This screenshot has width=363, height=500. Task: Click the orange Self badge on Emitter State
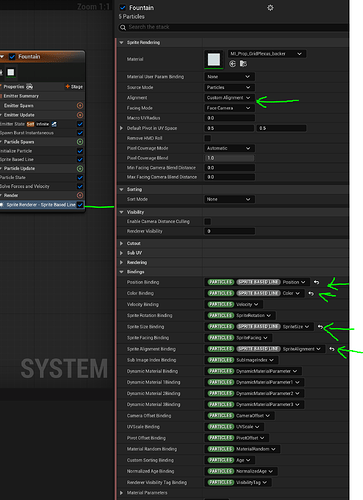click(x=30, y=124)
